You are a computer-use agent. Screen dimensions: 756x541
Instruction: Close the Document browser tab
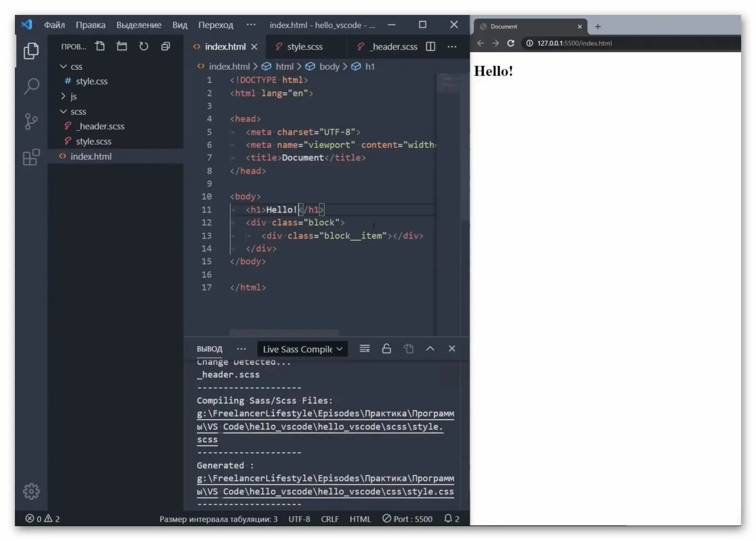tap(580, 27)
